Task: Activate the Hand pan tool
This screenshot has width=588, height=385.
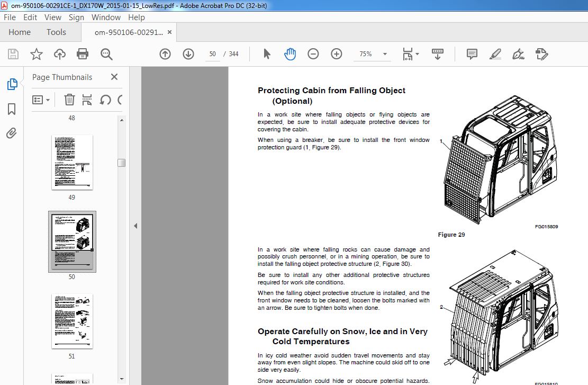Action: pos(290,54)
